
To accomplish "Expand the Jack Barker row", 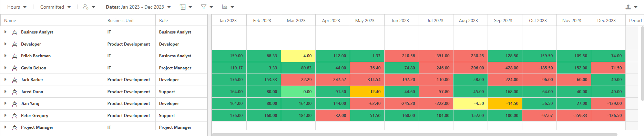I will pyautogui.click(x=5, y=79).
